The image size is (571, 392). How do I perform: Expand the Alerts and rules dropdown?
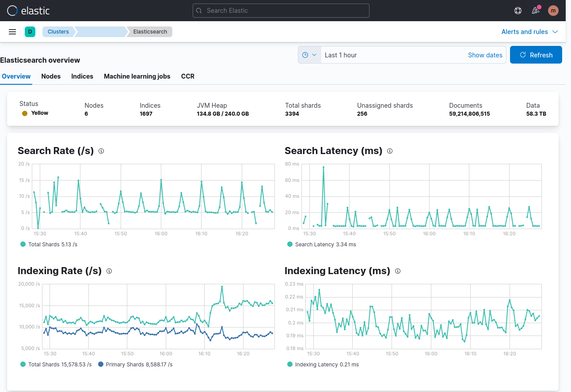(529, 32)
